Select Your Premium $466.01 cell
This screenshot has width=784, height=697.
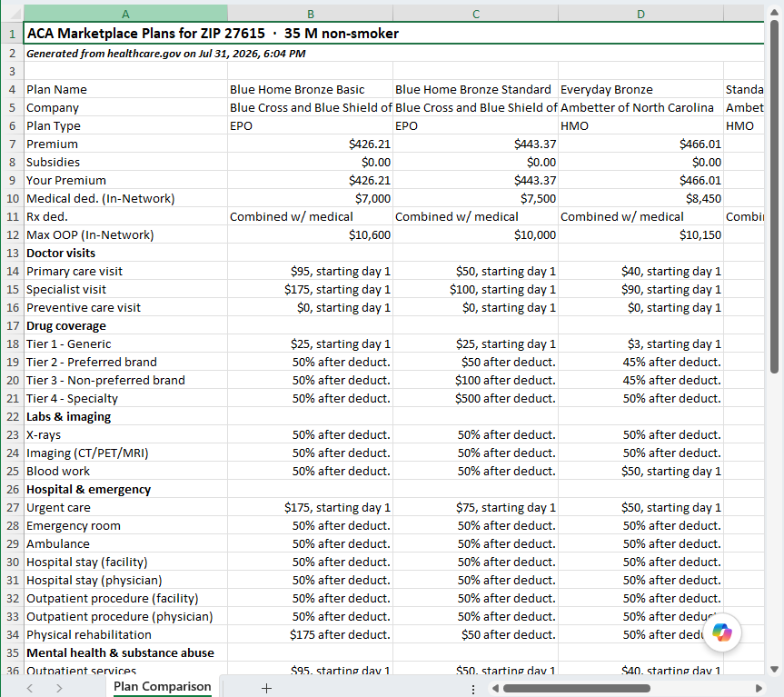pos(641,181)
